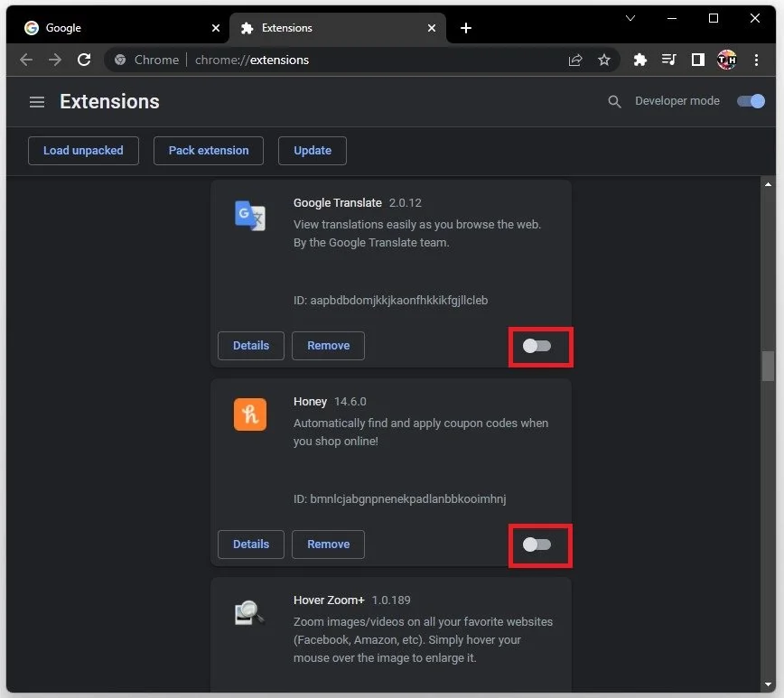Click the Update button
Image resolution: width=784 pixels, height=698 pixels.
click(313, 151)
